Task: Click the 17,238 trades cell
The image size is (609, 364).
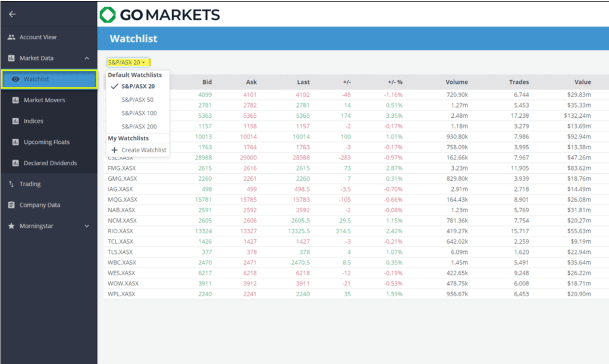Action: (x=520, y=116)
